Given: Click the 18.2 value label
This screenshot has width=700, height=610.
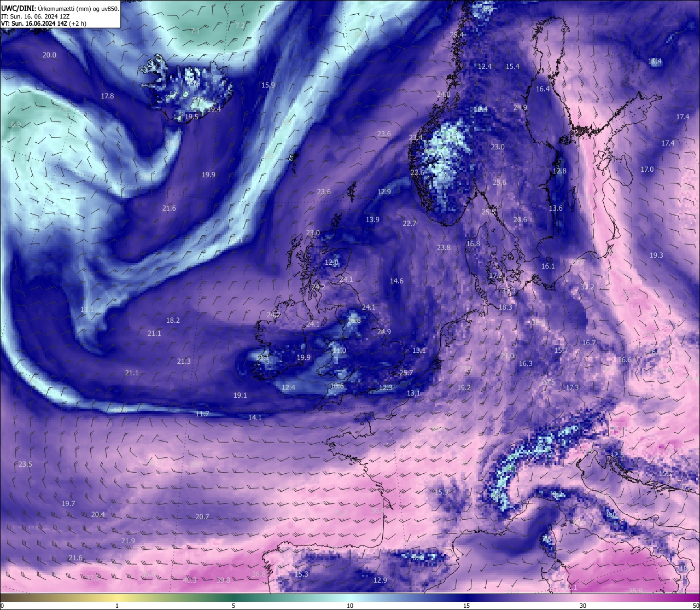Looking at the screenshot, I should pos(173,321).
